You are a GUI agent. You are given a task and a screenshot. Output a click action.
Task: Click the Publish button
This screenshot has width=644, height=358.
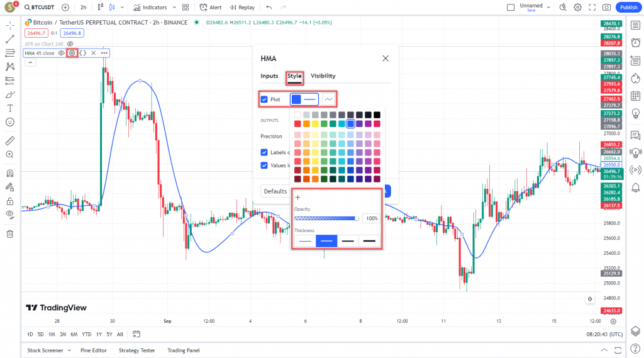(628, 8)
